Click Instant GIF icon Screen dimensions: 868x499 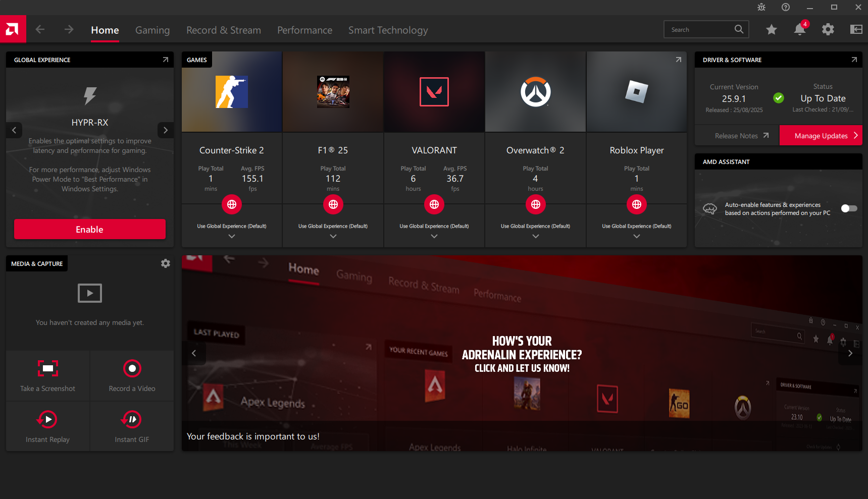(132, 419)
